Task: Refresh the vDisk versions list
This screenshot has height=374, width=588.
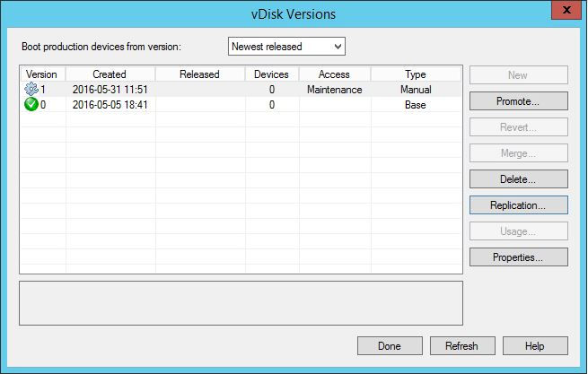Action: [462, 346]
